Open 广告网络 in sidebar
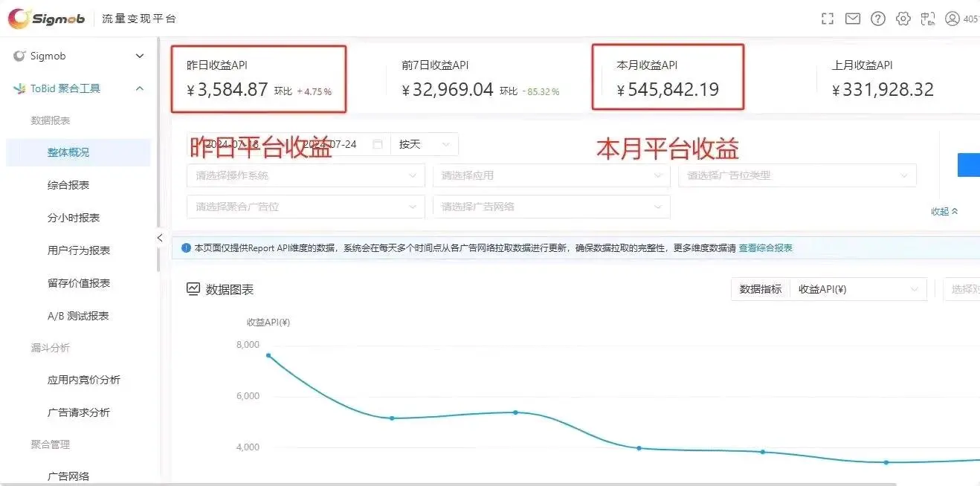Viewport: 980px width, 486px height. (68, 476)
